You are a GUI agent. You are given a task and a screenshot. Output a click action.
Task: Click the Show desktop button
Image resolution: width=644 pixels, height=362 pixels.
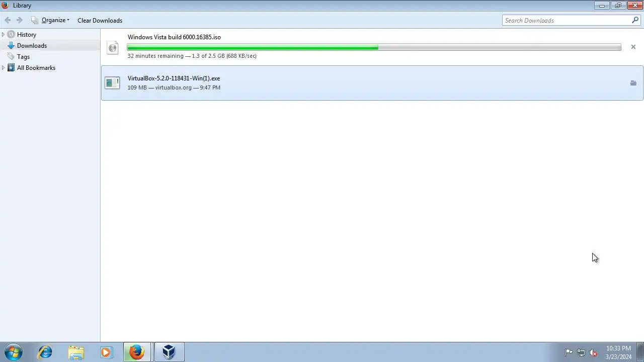click(x=640, y=352)
